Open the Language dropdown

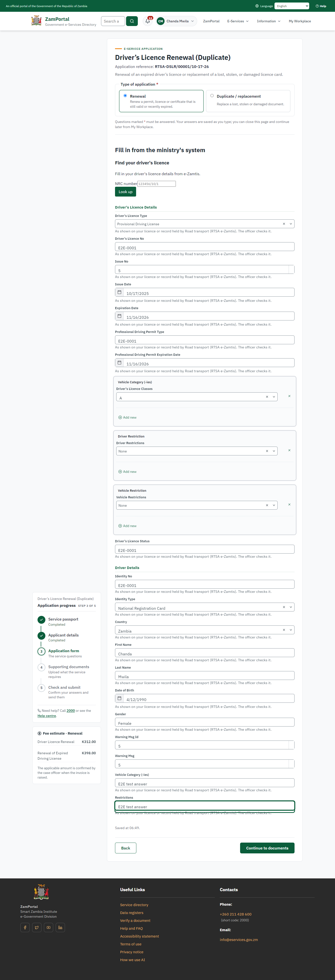292,6
